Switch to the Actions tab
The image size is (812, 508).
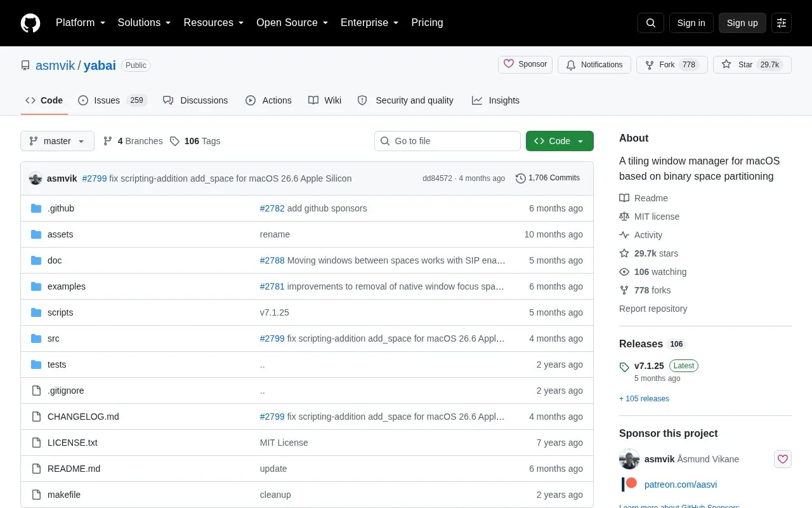tap(268, 100)
